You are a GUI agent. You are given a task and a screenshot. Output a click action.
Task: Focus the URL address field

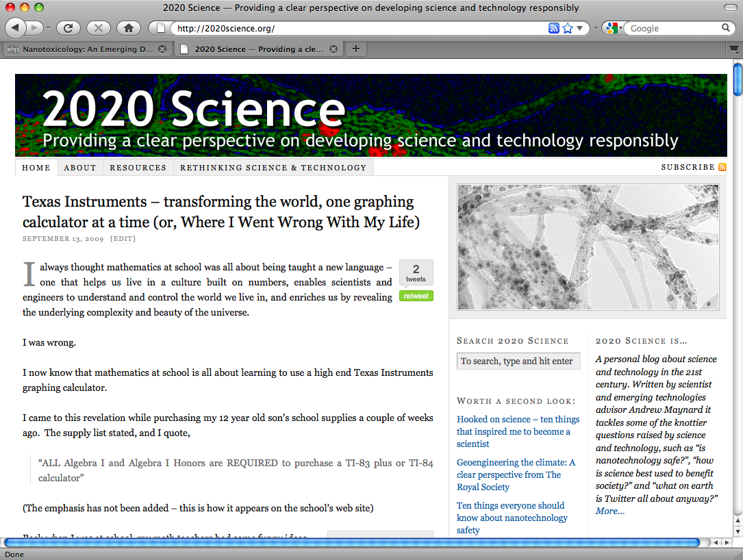pos(360,29)
